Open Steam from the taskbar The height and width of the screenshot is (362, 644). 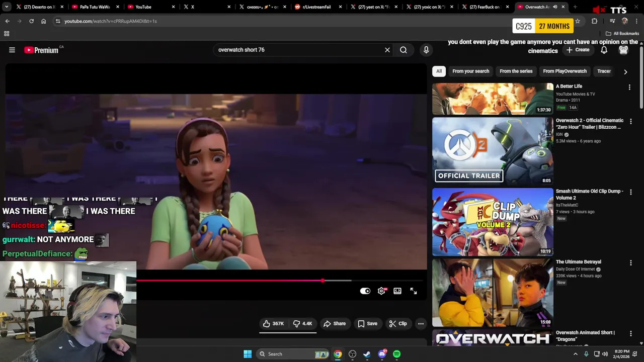(x=367, y=354)
